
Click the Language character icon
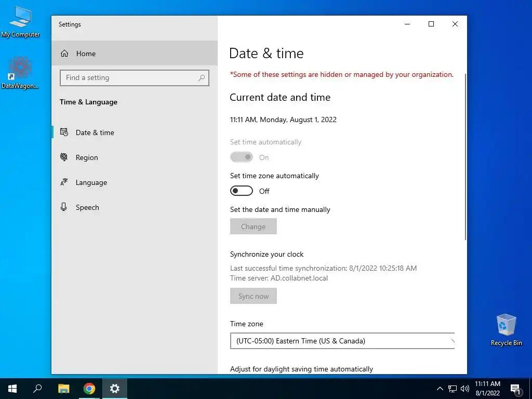pyautogui.click(x=64, y=182)
